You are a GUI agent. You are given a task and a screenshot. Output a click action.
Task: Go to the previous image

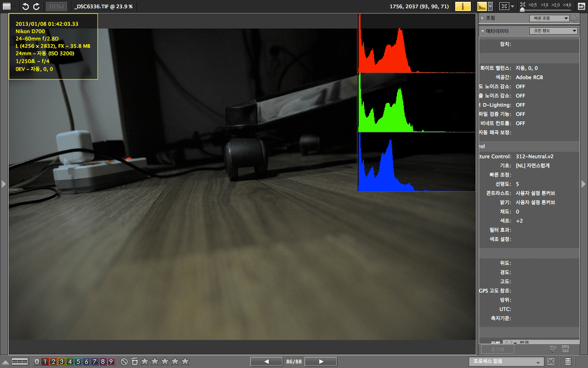pos(266,362)
